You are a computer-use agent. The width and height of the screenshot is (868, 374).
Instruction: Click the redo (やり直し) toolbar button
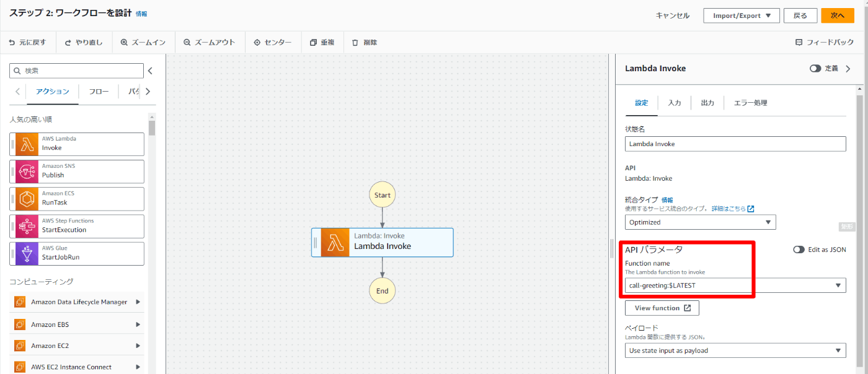84,43
